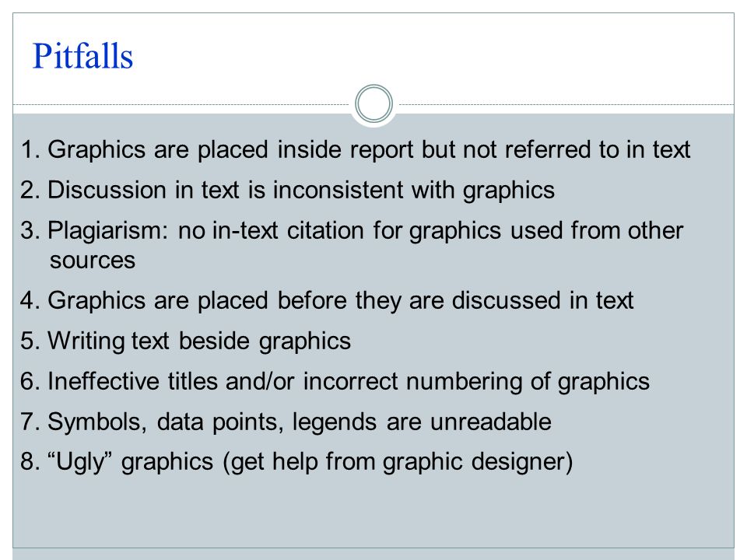
Task: Click the dashed divider line left of circle
Action: (x=181, y=104)
